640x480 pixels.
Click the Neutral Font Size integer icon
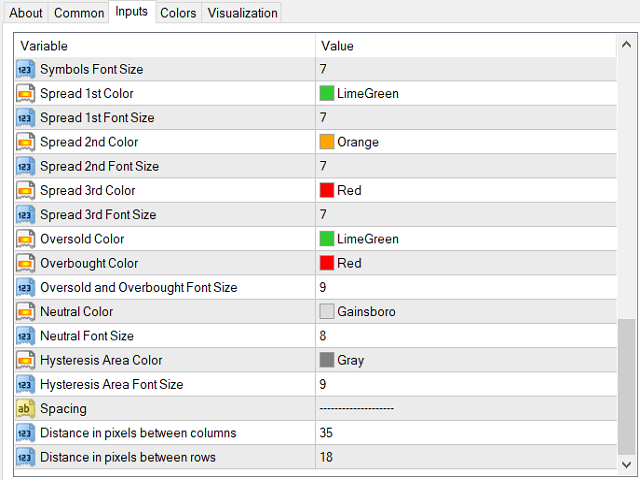tap(26, 336)
